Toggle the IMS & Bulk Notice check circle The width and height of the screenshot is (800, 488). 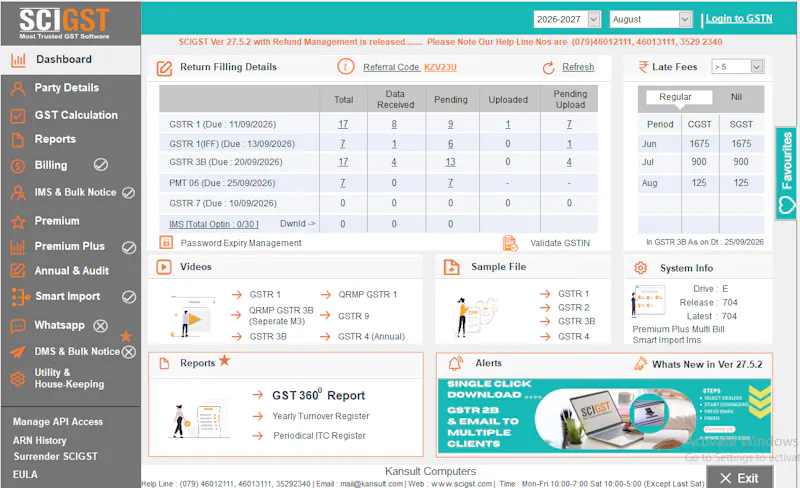(129, 192)
